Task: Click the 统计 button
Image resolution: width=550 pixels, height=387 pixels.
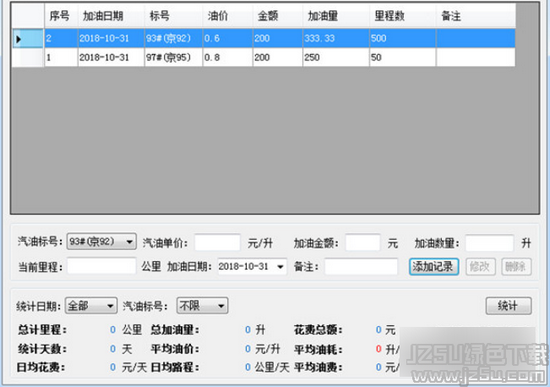Action: 508,306
